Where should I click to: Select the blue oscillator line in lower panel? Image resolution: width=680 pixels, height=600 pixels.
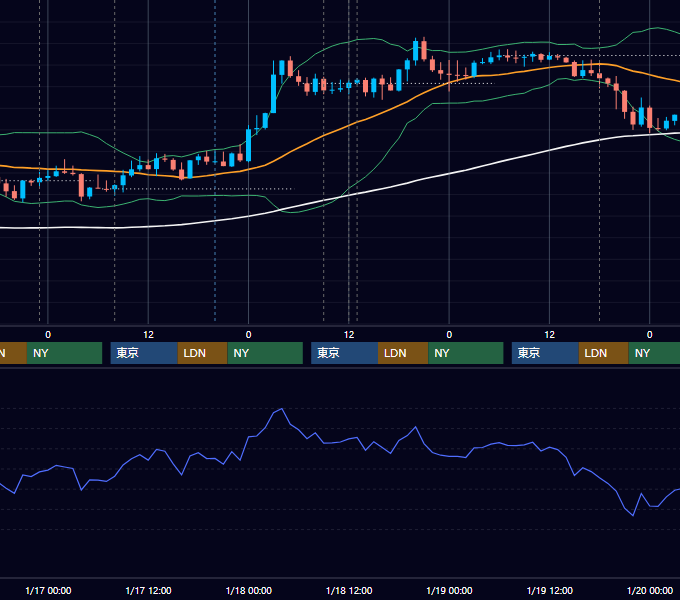click(x=347, y=438)
